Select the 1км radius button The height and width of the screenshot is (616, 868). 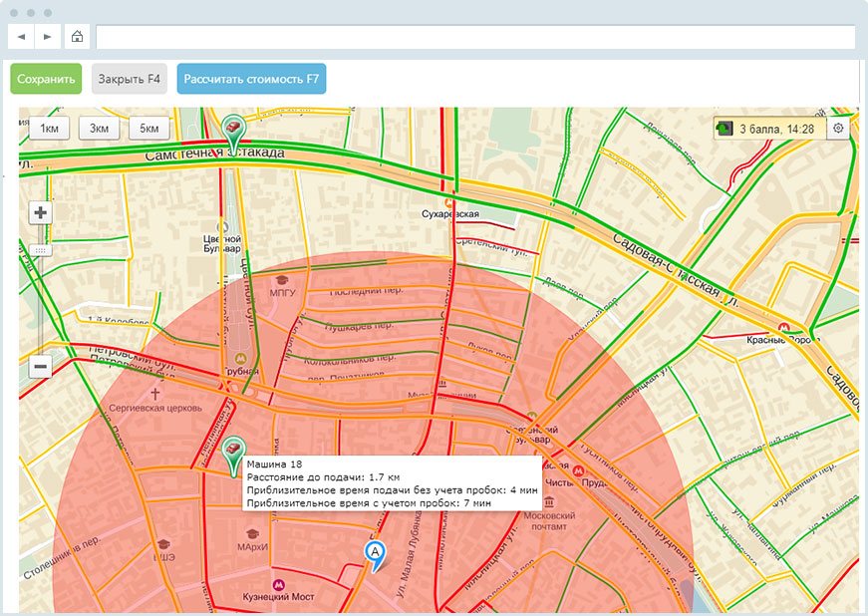49,129
